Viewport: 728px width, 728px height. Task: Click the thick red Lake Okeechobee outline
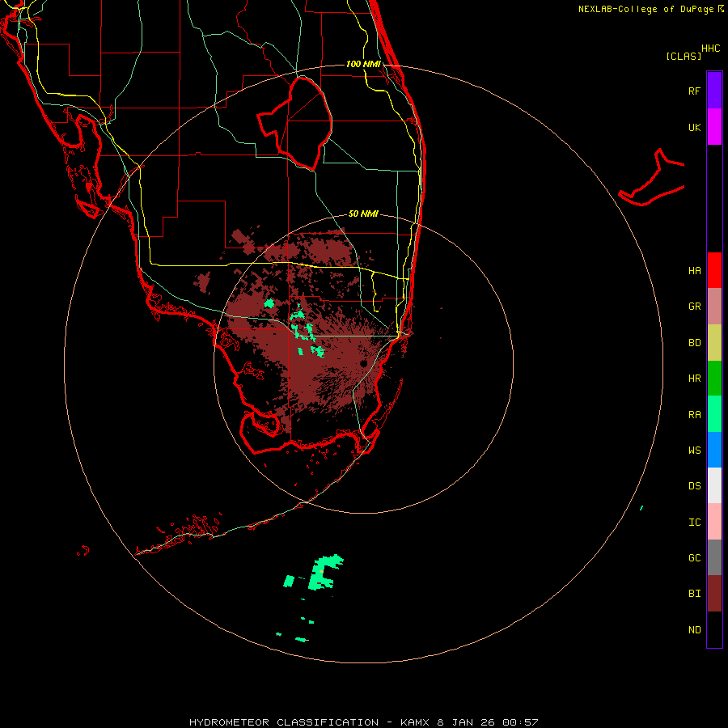(x=295, y=123)
